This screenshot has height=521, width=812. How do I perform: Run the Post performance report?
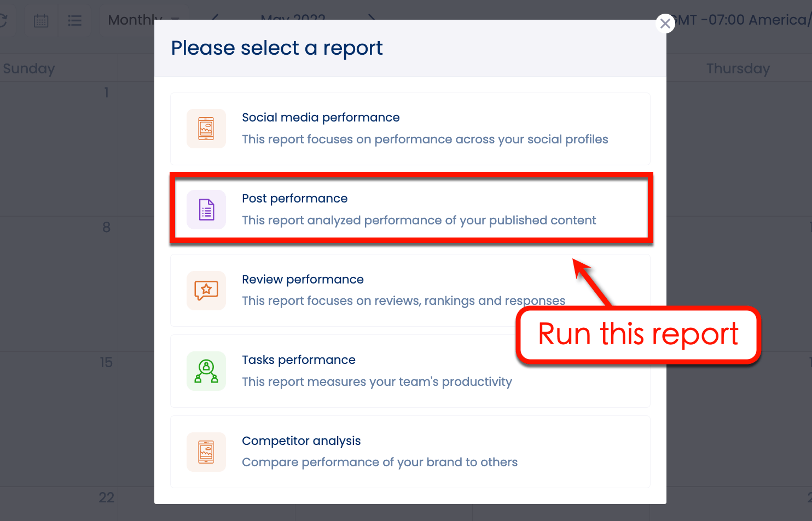click(410, 208)
